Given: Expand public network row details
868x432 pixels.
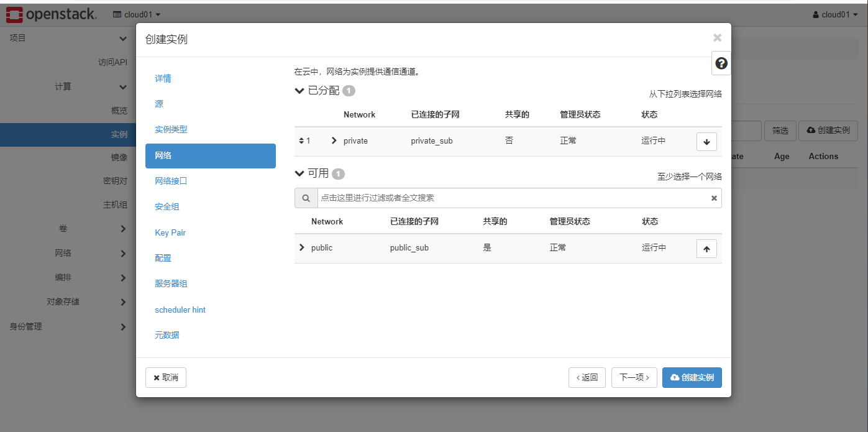Looking at the screenshot, I should point(302,247).
